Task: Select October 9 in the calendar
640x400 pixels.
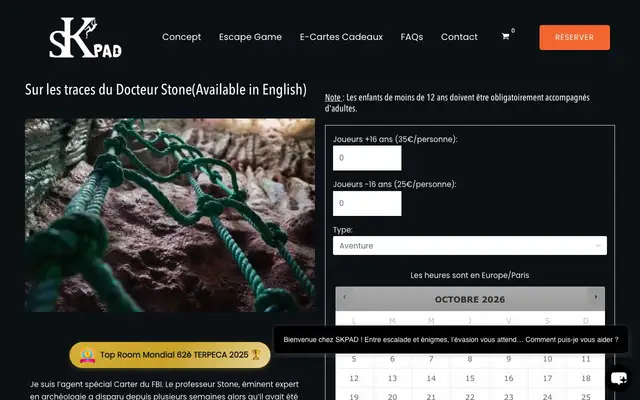Action: (509, 359)
